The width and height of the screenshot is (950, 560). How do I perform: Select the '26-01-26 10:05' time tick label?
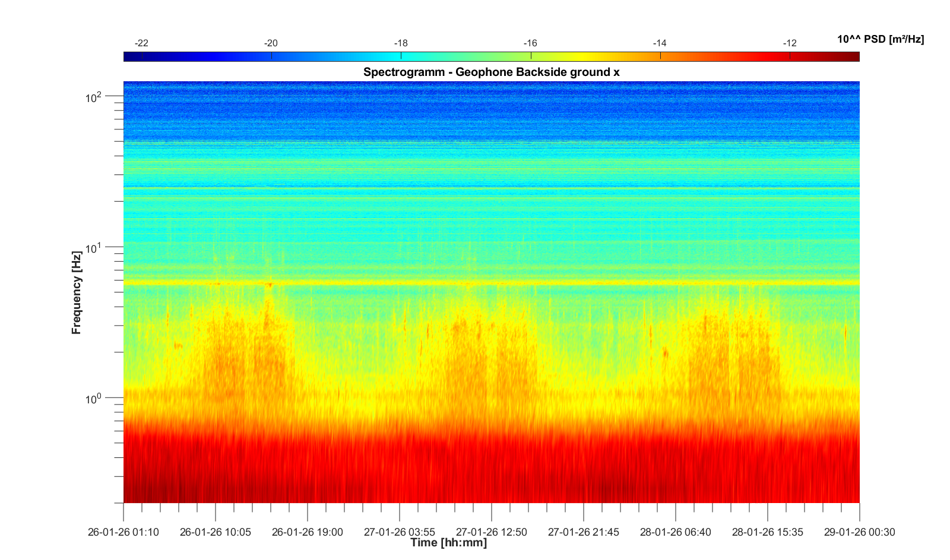[x=215, y=532]
